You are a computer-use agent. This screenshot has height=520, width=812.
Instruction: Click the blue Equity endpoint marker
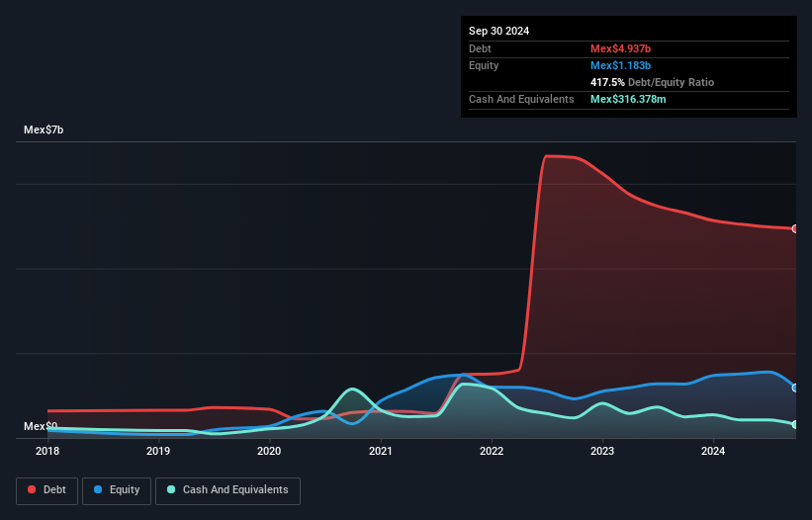(x=795, y=388)
